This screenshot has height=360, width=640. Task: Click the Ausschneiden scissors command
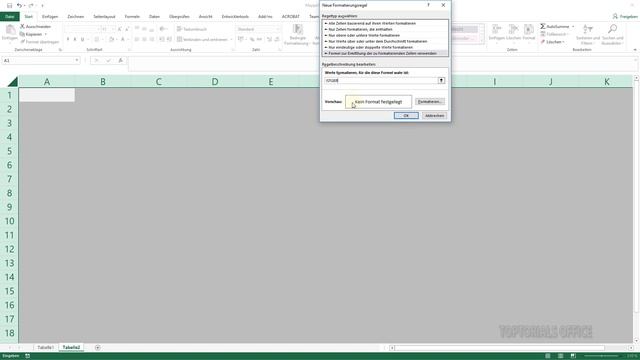pos(36,27)
